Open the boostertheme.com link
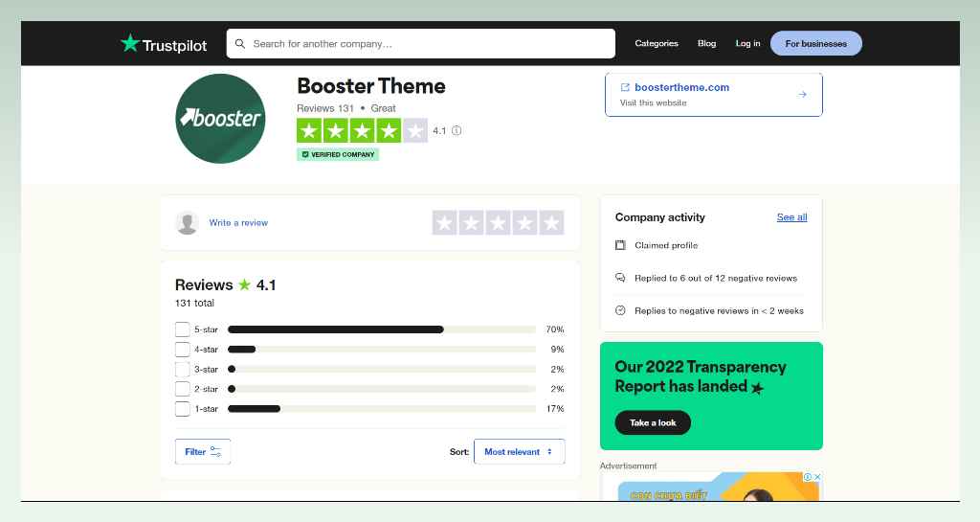 [x=681, y=87]
